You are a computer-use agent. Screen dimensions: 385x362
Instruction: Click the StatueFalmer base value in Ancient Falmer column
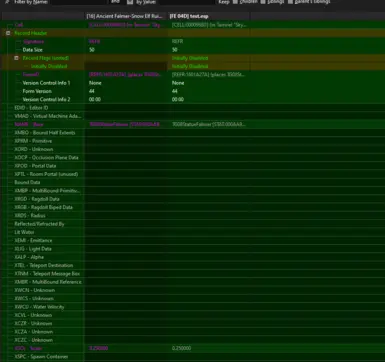pos(124,124)
